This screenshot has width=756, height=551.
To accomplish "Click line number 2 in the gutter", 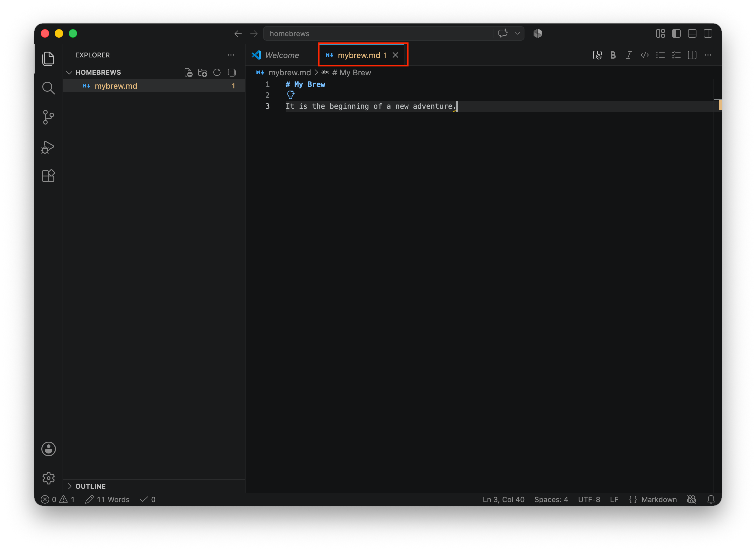I will tap(268, 95).
